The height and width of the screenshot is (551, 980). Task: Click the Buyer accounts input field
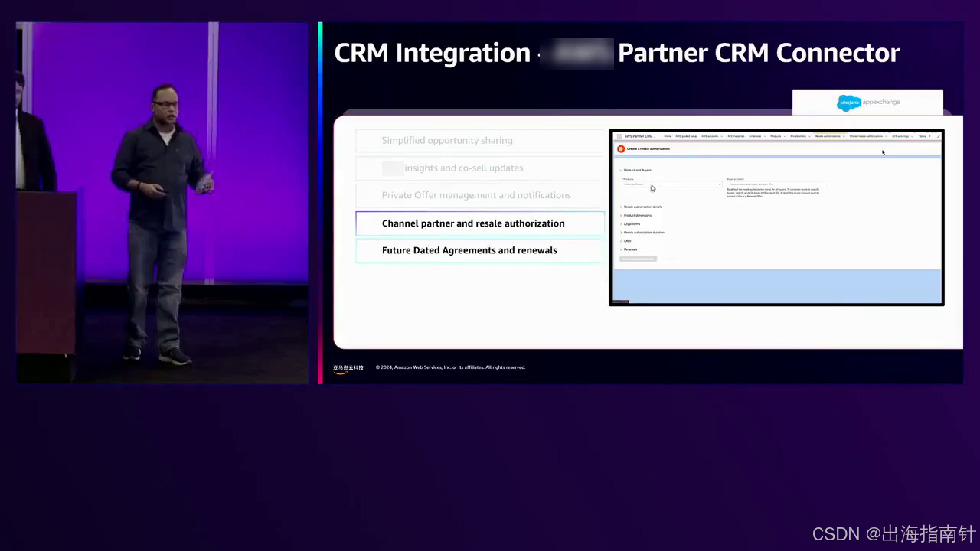click(x=776, y=184)
